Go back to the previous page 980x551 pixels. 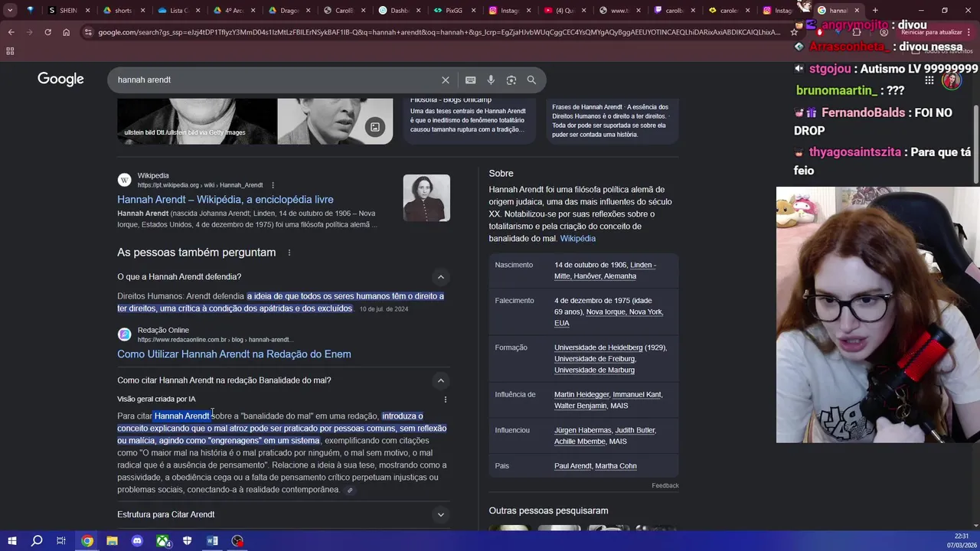pos(11,32)
